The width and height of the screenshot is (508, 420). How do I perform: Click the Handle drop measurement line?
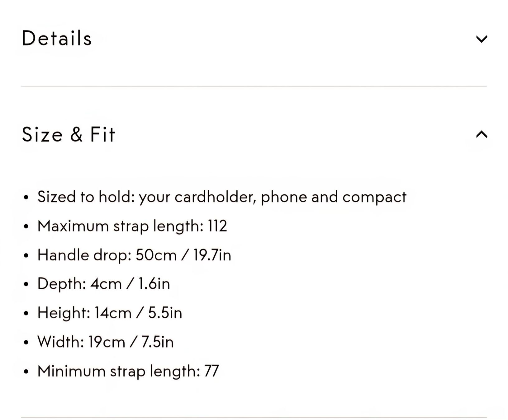(134, 255)
